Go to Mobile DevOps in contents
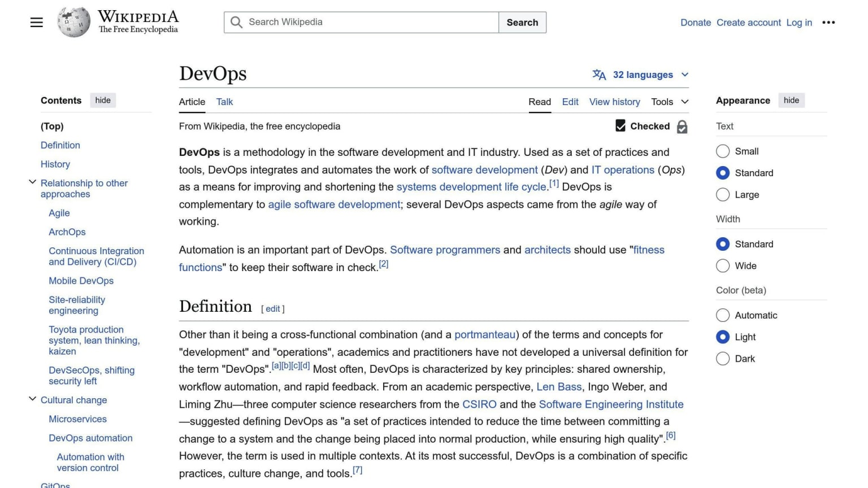 pyautogui.click(x=81, y=281)
